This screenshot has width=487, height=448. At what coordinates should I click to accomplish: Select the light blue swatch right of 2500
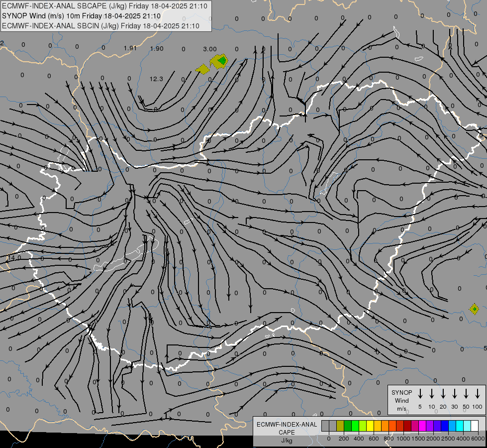(x=452, y=426)
